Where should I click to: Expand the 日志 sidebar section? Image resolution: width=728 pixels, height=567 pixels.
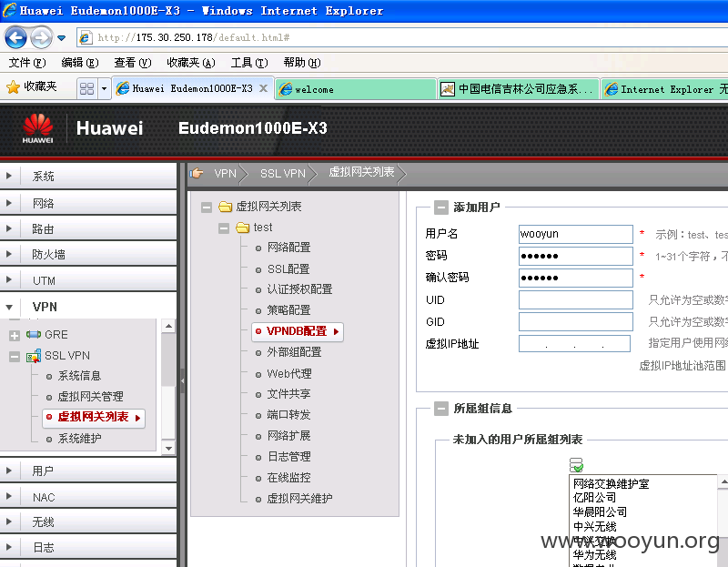(88, 548)
